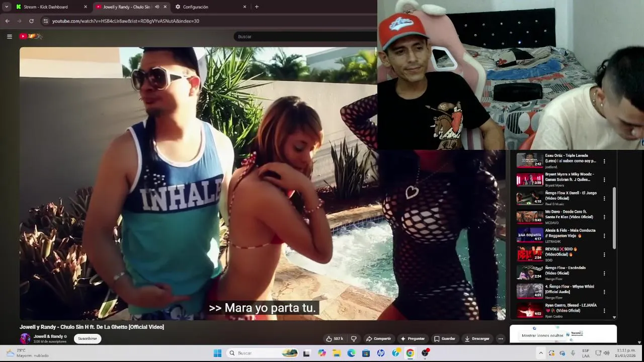The height and width of the screenshot is (362, 644).
Task: Click the playlist panel scrollbar
Action: point(614,218)
